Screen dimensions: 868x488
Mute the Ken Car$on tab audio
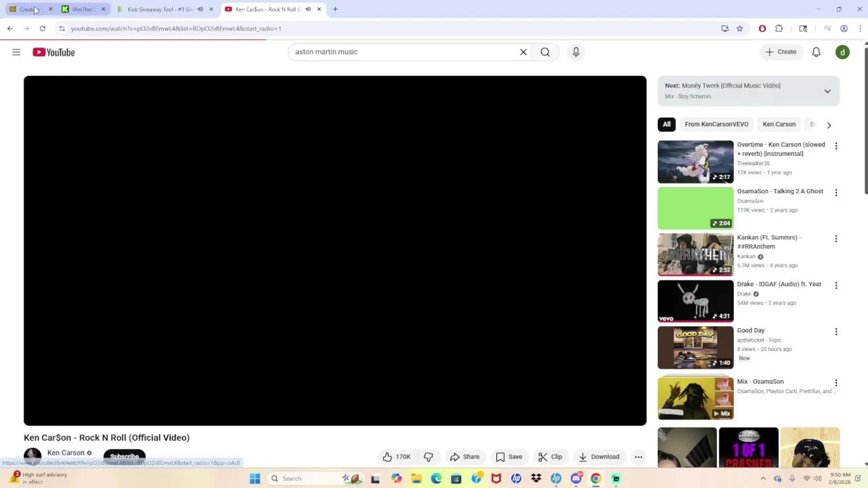point(308,9)
